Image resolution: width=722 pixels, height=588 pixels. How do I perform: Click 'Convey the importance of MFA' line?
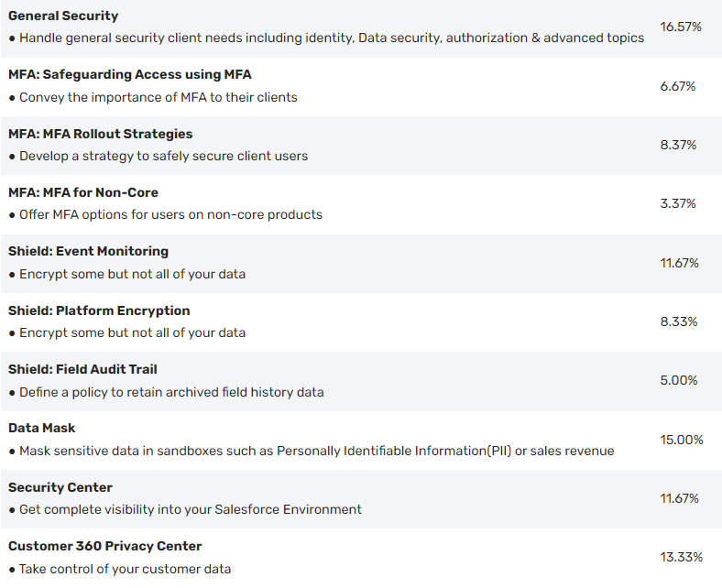click(x=153, y=97)
